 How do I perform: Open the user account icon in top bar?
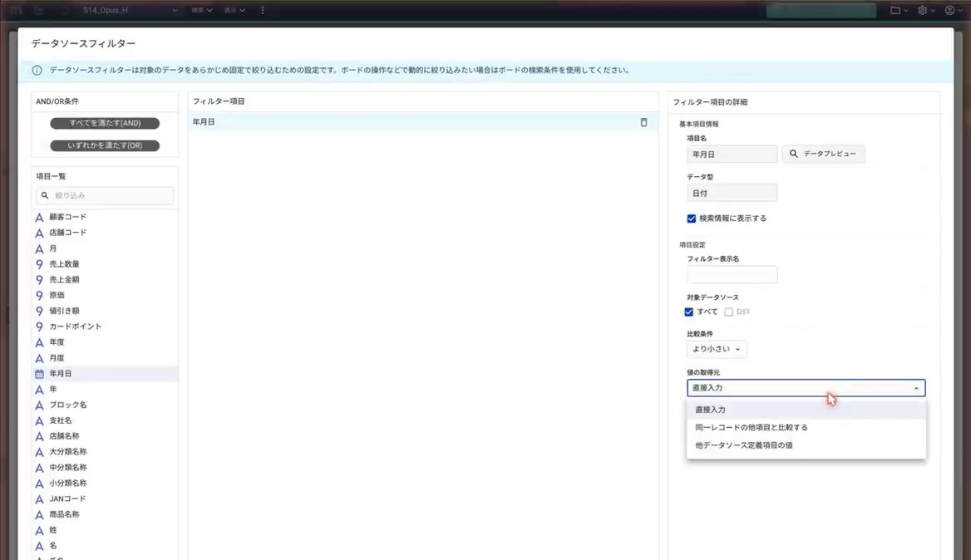[x=953, y=11]
